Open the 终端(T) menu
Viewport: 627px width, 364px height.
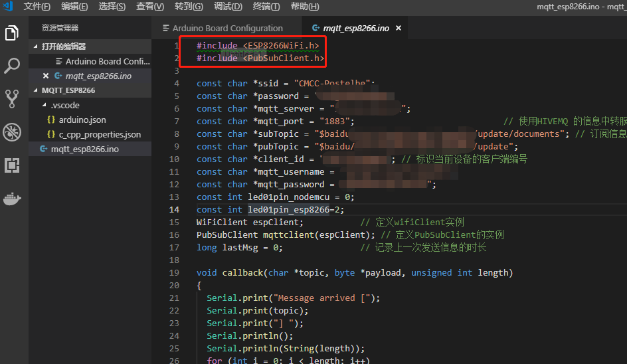[266, 7]
